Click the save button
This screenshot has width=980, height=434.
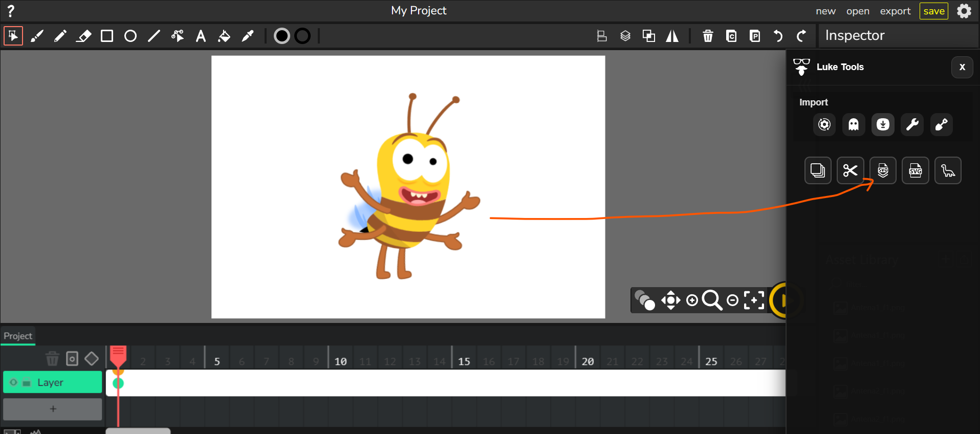[933, 11]
